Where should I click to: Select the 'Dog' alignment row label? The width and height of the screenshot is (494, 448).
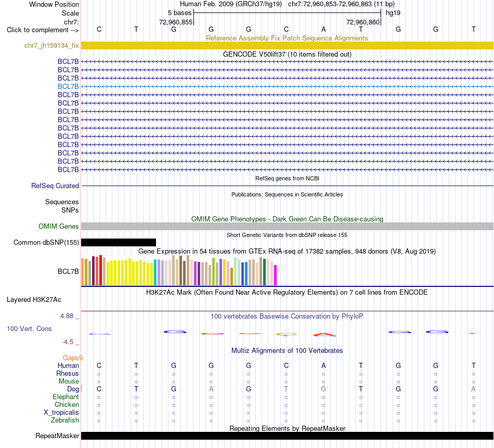[x=73, y=389]
